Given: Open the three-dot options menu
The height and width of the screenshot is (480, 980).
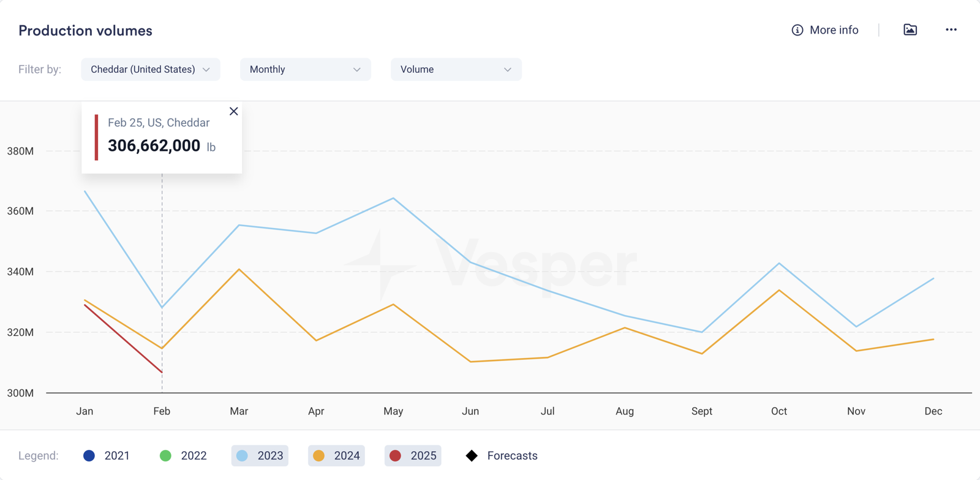Looking at the screenshot, I should 951,30.
